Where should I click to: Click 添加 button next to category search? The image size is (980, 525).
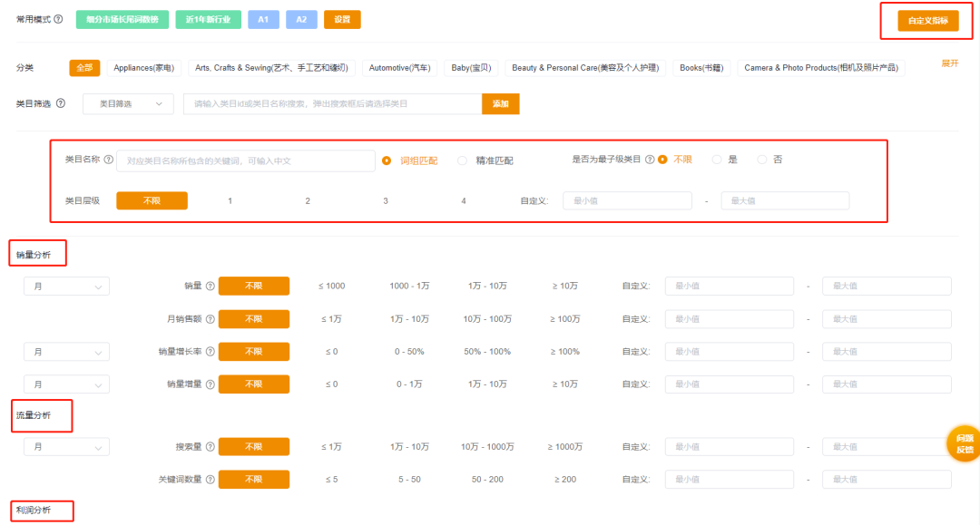(501, 103)
